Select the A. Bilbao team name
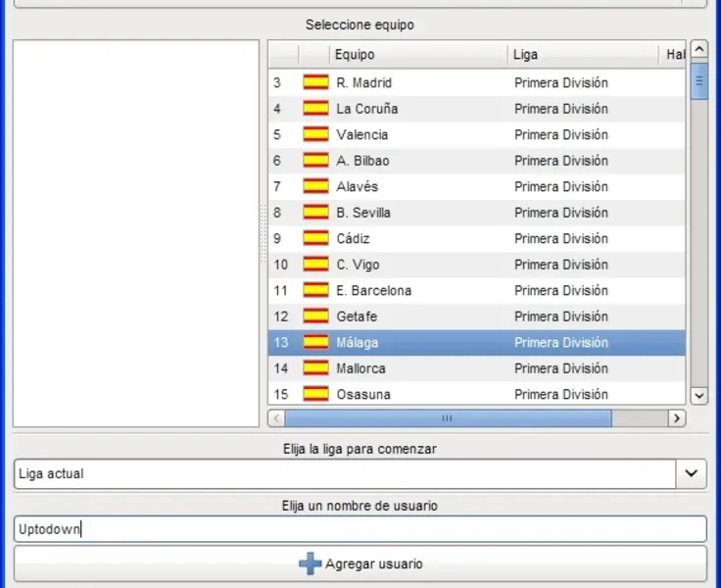The image size is (721, 588). [x=362, y=161]
